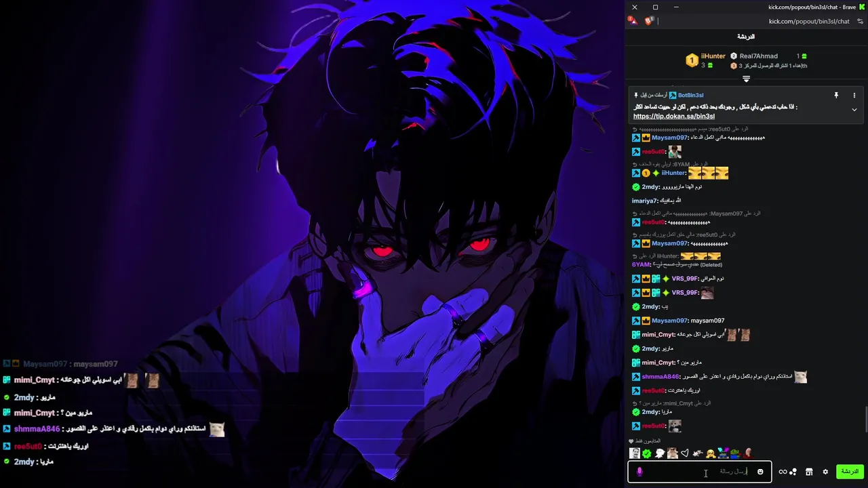Insert the green verified-check quick emote
The height and width of the screenshot is (488, 868).
pos(647,453)
